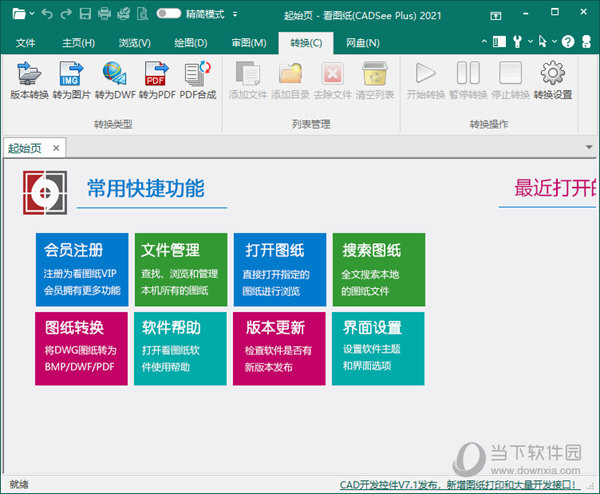600x494 pixels.
Task: Click the Print icon in quick toolbar
Action: tap(104, 14)
